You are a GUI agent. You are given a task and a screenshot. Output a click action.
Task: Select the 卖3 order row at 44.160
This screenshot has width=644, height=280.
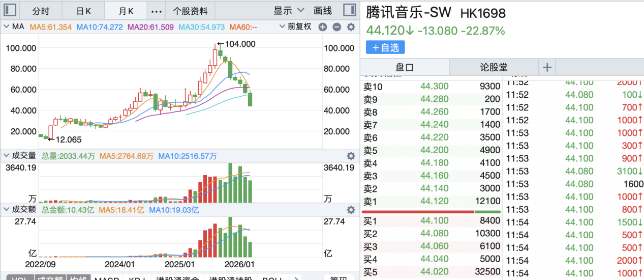(x=431, y=176)
